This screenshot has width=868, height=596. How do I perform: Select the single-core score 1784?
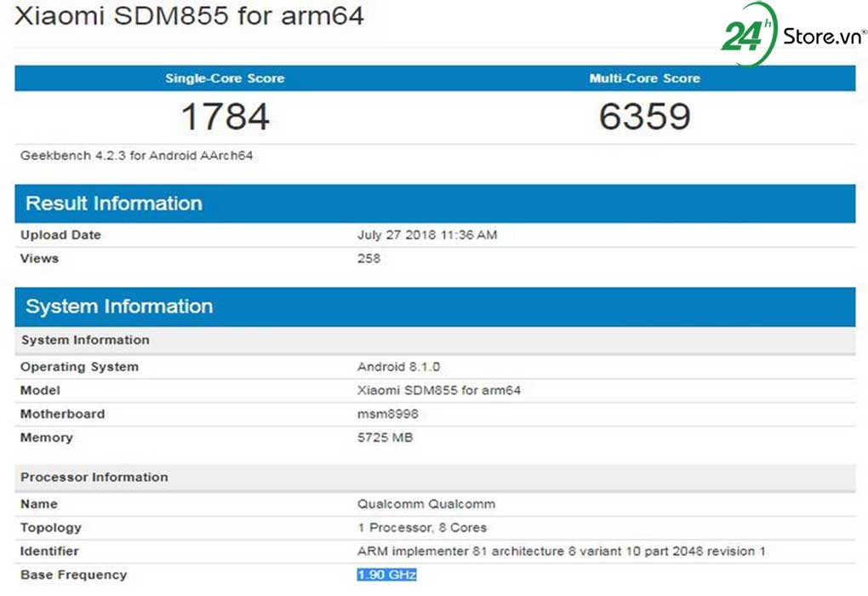pos(226,117)
